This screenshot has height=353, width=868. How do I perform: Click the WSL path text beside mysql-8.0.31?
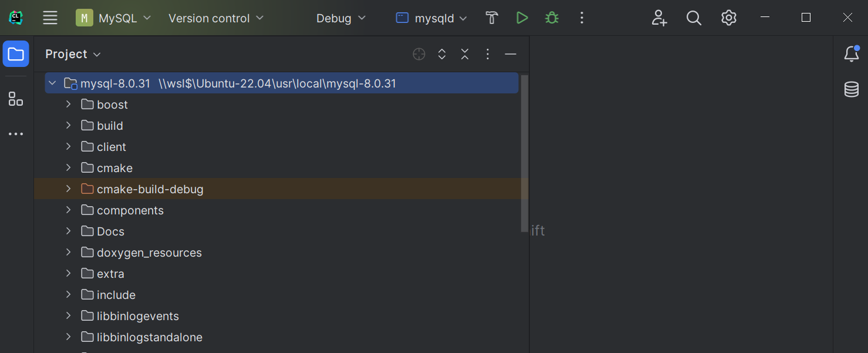tap(277, 83)
